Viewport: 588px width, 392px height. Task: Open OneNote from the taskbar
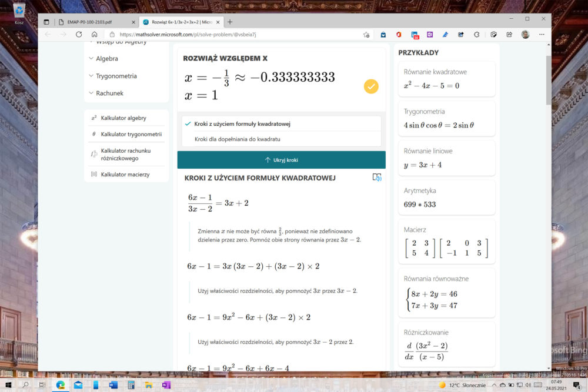click(x=166, y=385)
